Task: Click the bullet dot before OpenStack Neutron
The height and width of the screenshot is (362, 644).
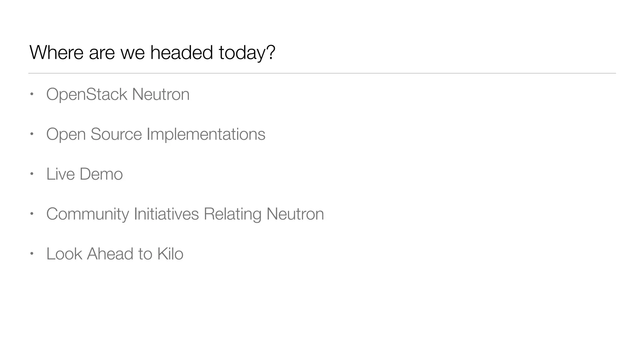Action: 31,94
